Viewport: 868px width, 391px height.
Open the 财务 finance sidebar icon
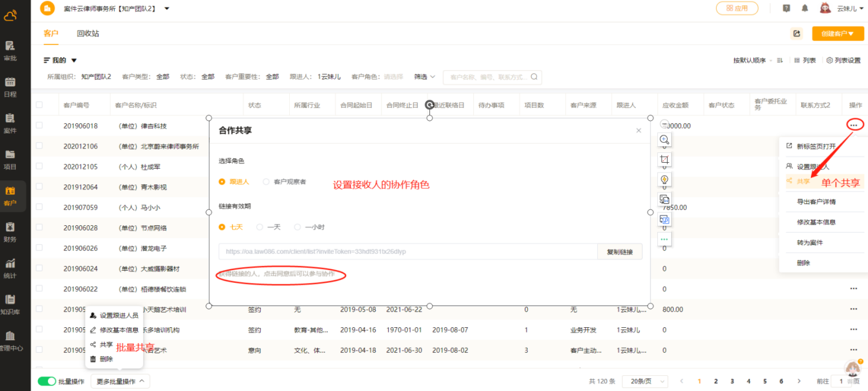[x=10, y=231]
